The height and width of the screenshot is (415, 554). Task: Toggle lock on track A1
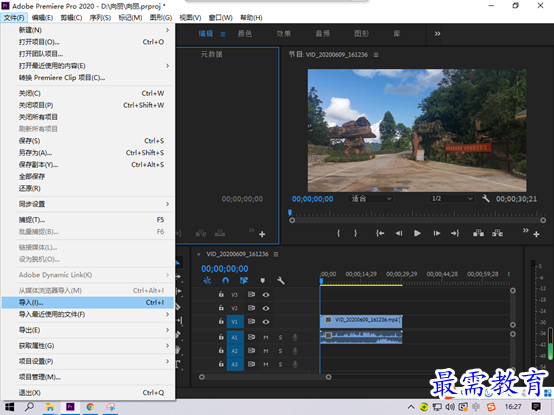[x=221, y=337]
